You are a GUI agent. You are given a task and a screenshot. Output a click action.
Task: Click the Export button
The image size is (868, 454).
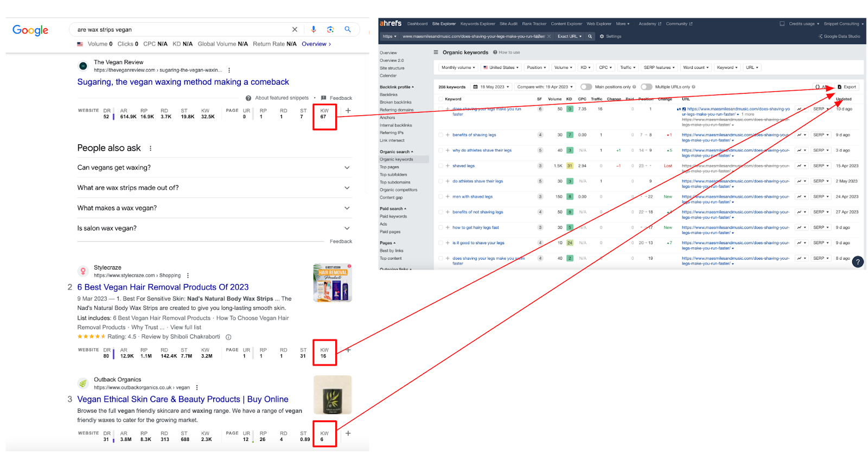pos(847,87)
